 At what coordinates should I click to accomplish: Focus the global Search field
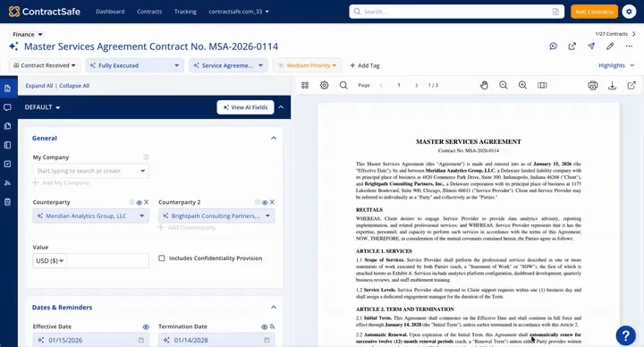(456, 12)
